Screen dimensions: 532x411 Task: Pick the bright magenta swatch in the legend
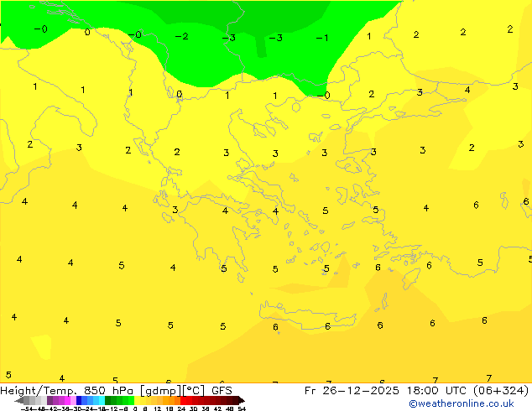click(x=67, y=400)
